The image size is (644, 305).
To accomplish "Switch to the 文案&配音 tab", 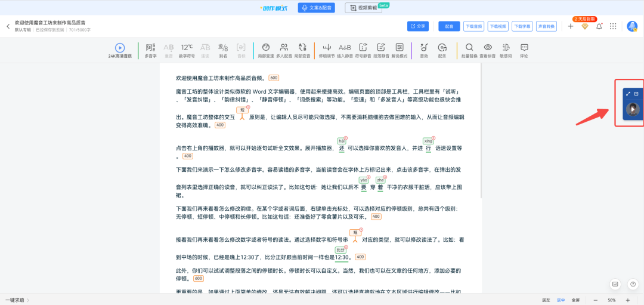I will tap(316, 8).
